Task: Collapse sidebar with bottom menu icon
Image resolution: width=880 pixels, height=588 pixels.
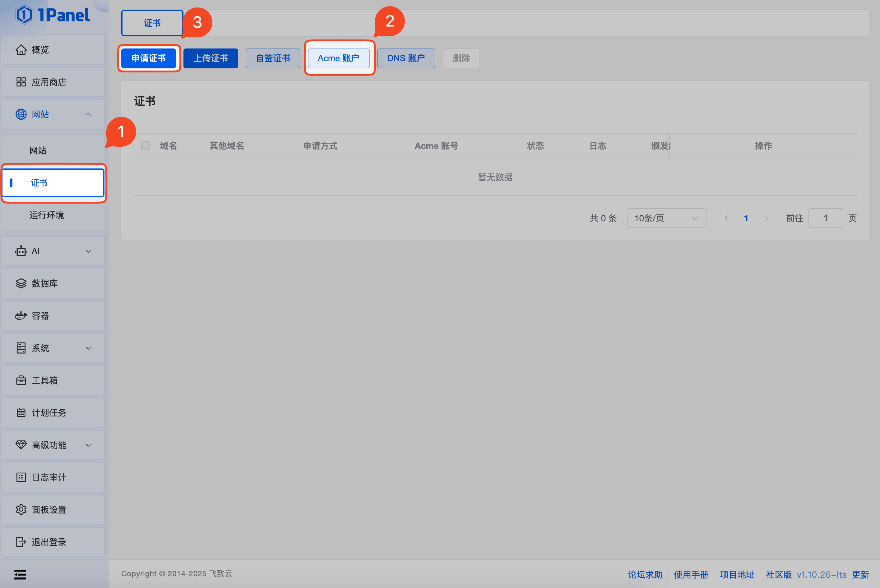Action: [x=20, y=574]
